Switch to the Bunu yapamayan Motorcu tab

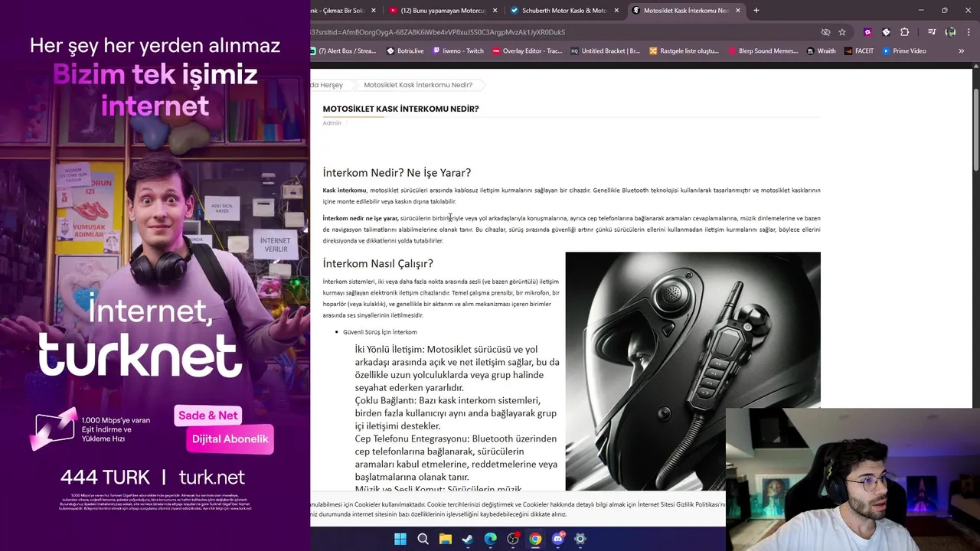click(x=443, y=11)
